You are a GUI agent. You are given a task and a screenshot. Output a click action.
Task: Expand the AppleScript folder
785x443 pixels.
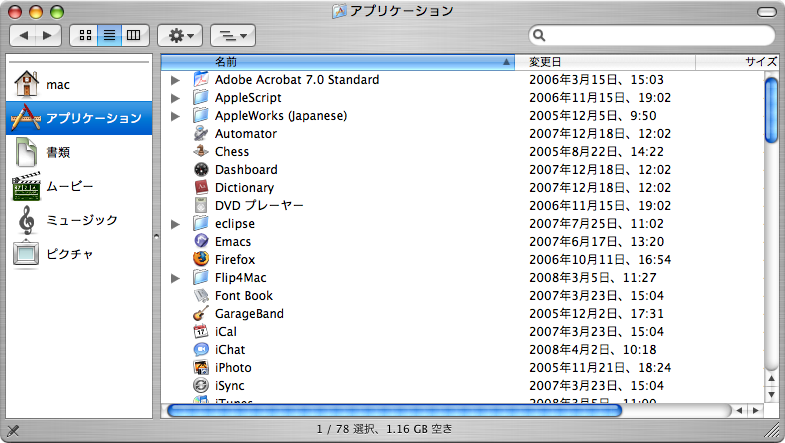(x=175, y=98)
